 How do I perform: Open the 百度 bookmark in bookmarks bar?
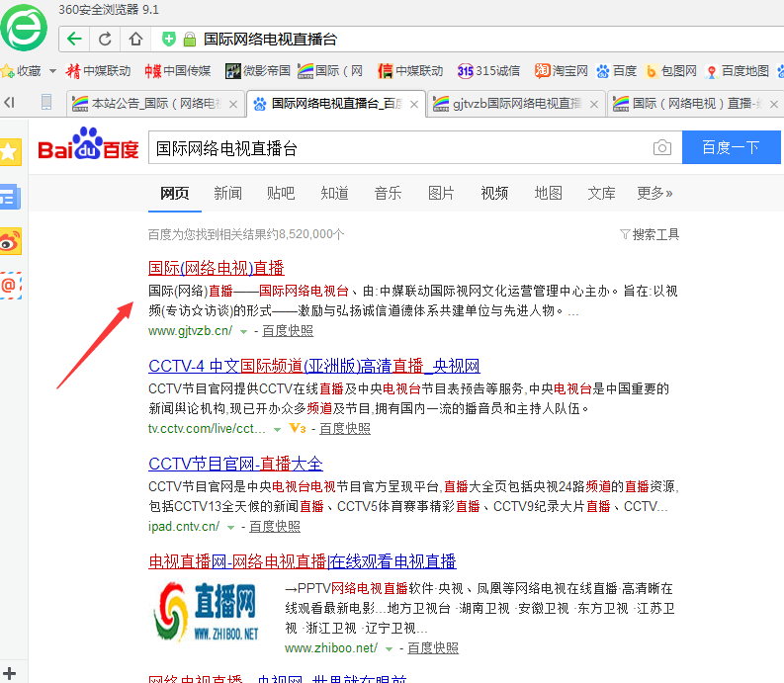(616, 71)
